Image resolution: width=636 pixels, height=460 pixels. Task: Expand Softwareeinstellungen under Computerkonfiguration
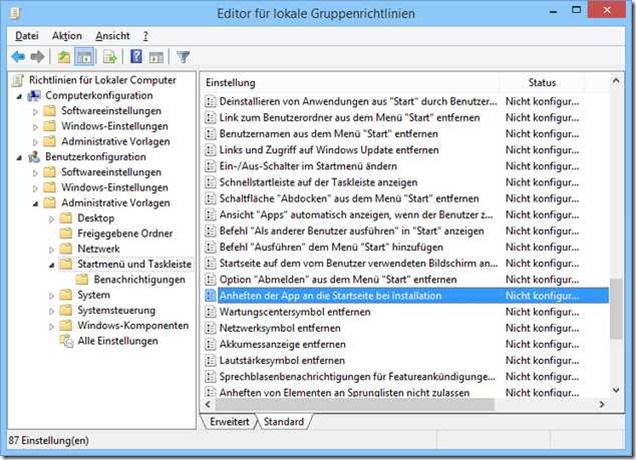pyautogui.click(x=37, y=111)
